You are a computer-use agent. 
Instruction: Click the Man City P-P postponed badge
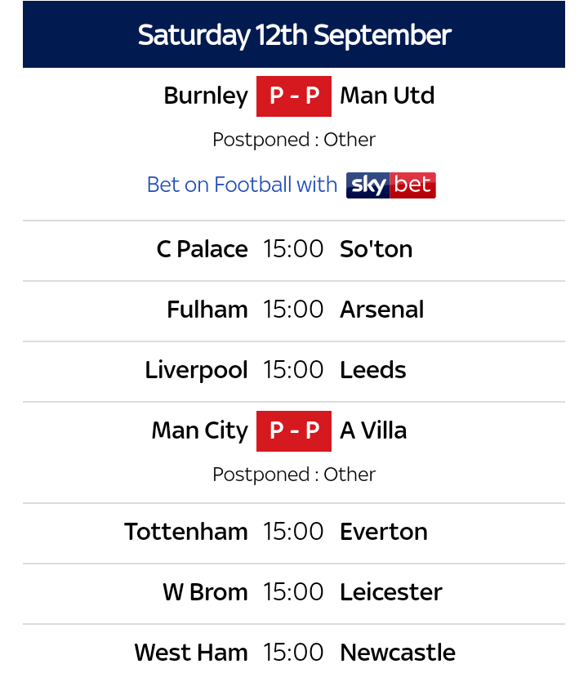point(294,431)
